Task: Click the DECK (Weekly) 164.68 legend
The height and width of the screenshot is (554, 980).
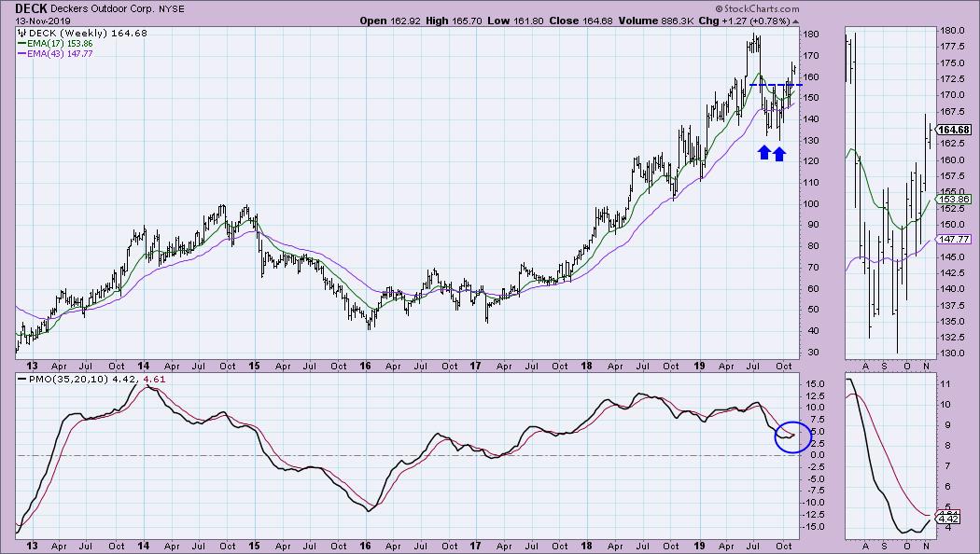Action: pyautogui.click(x=87, y=33)
